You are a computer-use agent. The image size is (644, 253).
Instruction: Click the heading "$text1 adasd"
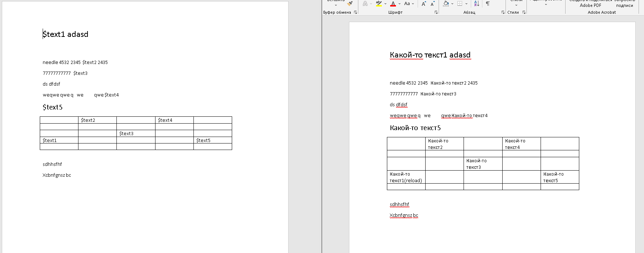pyautogui.click(x=65, y=34)
